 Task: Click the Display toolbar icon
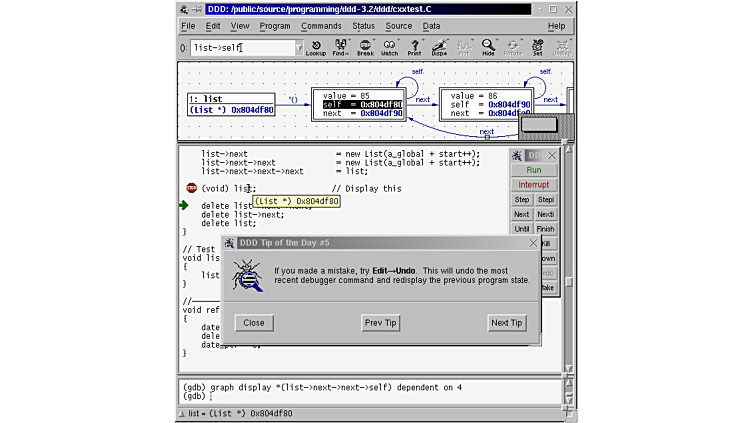pyautogui.click(x=439, y=47)
